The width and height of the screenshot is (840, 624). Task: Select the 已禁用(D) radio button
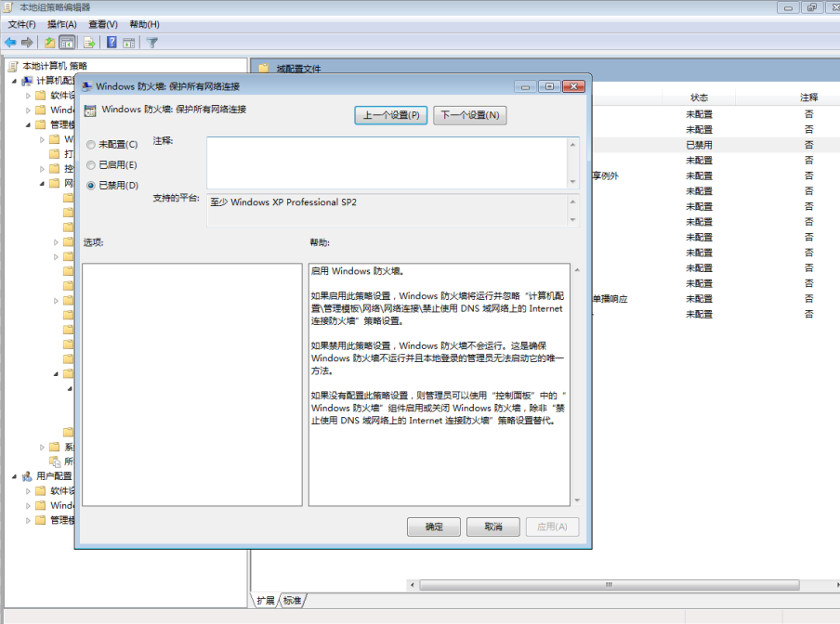click(91, 185)
